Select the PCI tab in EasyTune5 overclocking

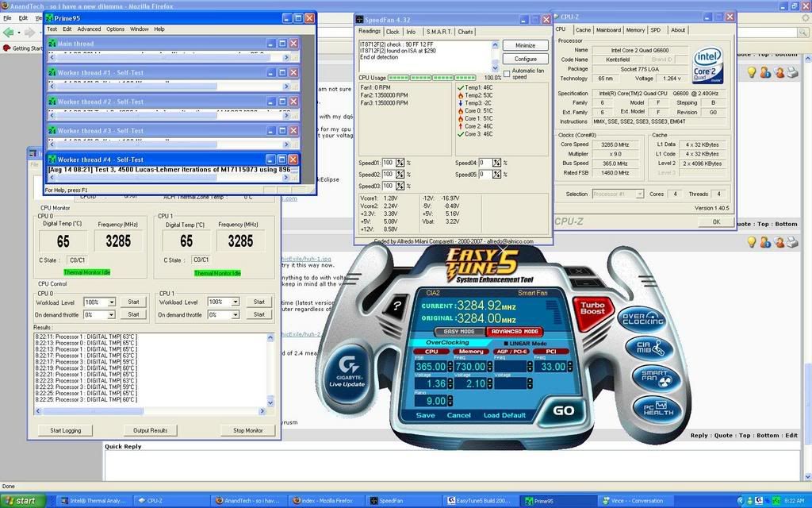click(x=551, y=352)
